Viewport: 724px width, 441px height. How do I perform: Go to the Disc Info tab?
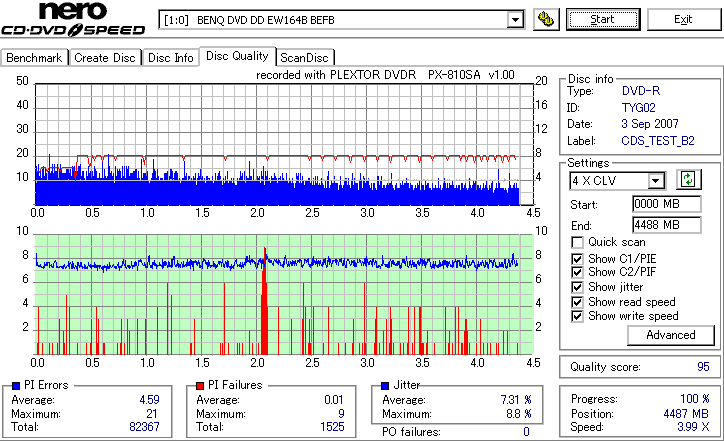170,58
